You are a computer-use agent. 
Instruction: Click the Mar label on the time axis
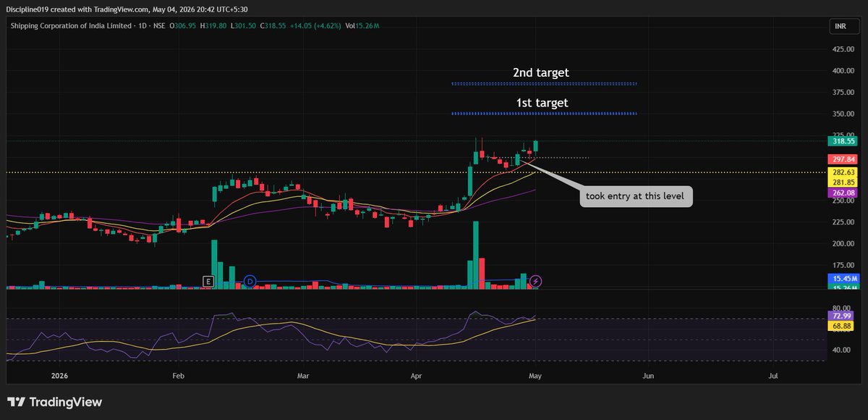303,377
